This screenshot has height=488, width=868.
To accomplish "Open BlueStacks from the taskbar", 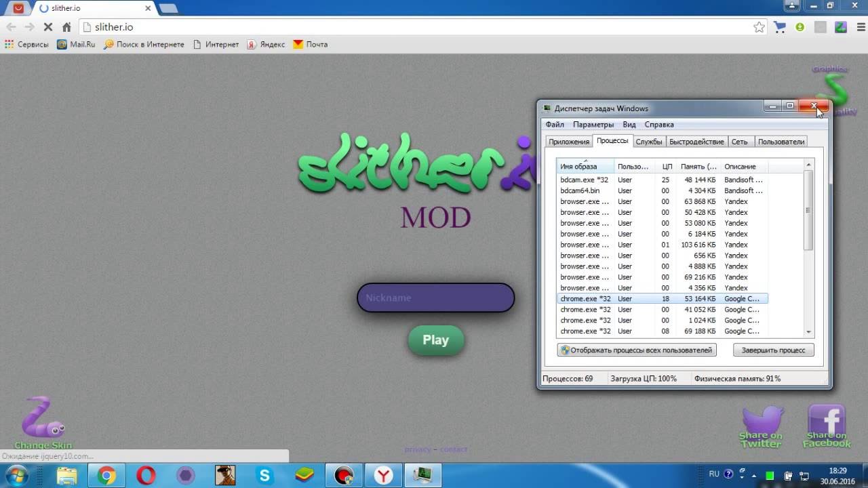I will [304, 476].
